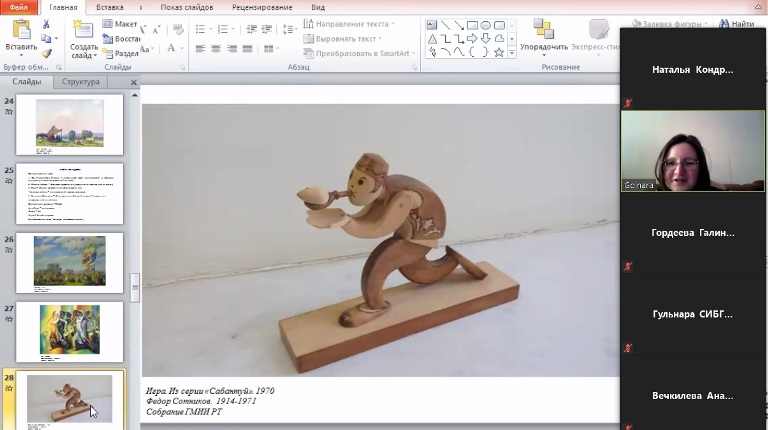The height and width of the screenshot is (430, 768).
Task: Select slide 25 text thumbnail
Action: tap(70, 194)
